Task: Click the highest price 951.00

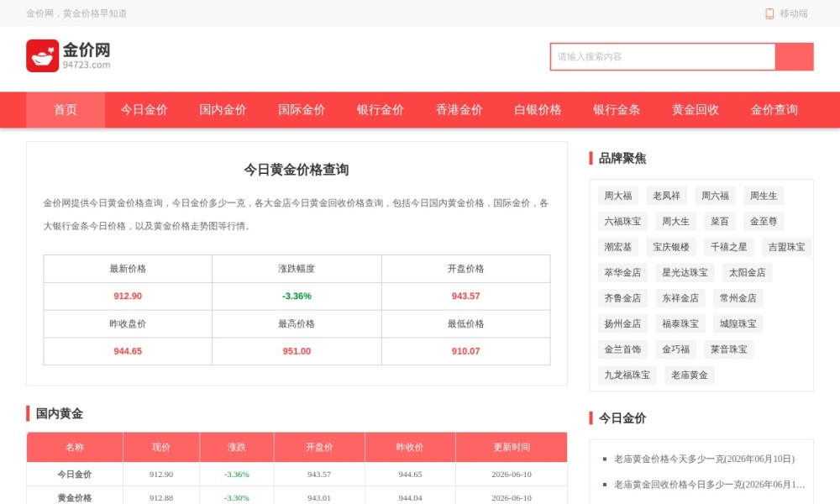Action: click(297, 351)
